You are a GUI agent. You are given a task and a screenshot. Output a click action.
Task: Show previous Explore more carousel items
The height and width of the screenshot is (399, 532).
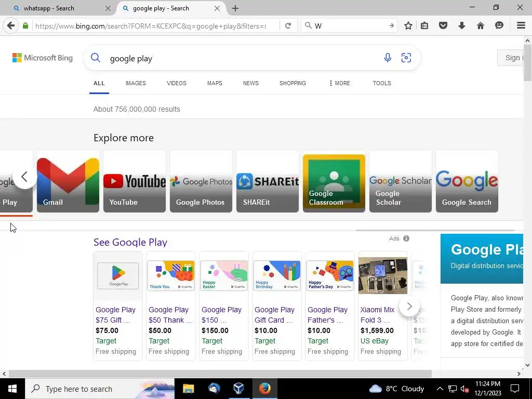point(24,177)
